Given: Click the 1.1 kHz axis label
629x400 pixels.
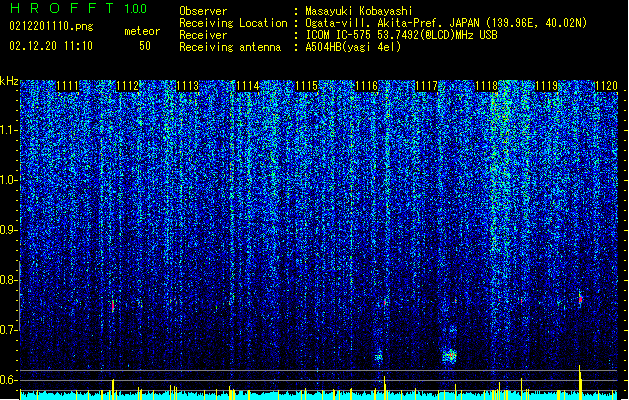Looking at the screenshot, I should 9,130.
